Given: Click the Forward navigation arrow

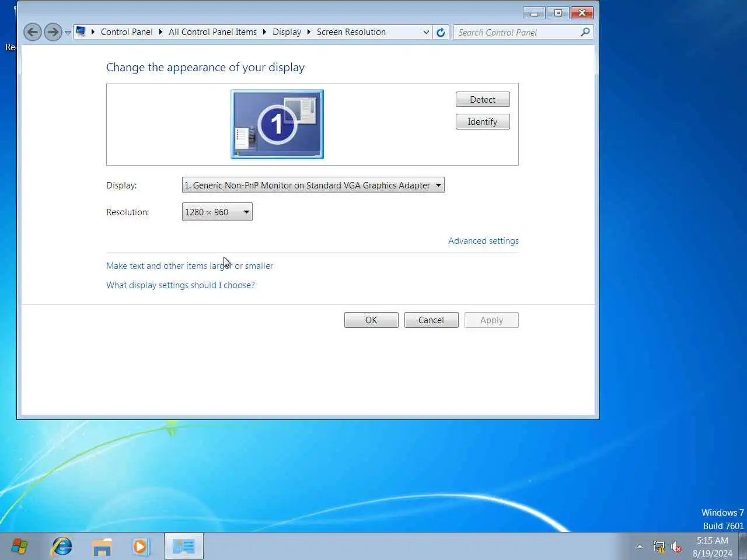Looking at the screenshot, I should pos(53,32).
